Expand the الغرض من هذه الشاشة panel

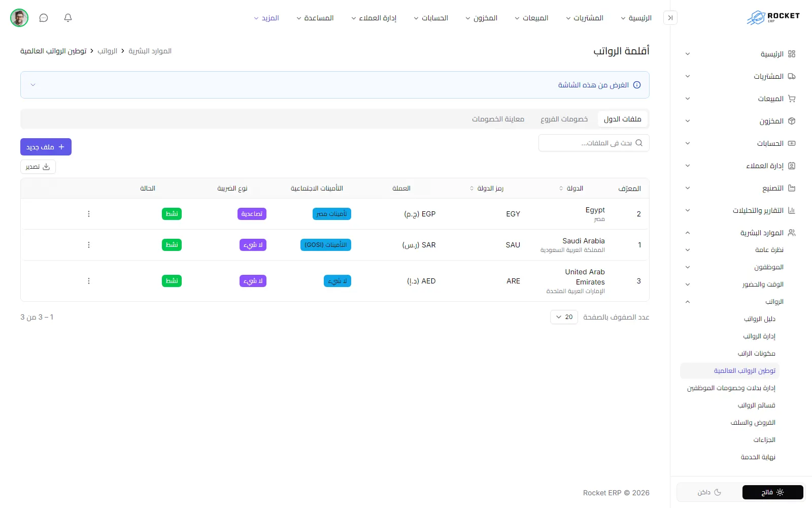(335, 85)
